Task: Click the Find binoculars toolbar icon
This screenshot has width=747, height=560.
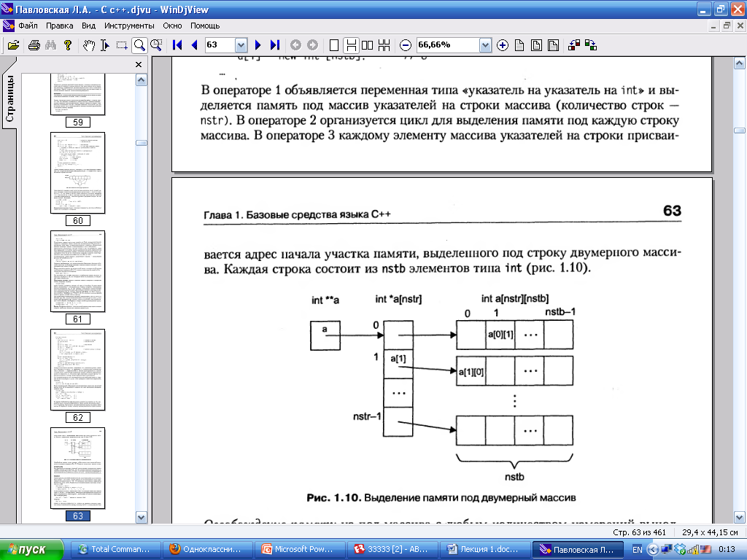Action: (50, 45)
